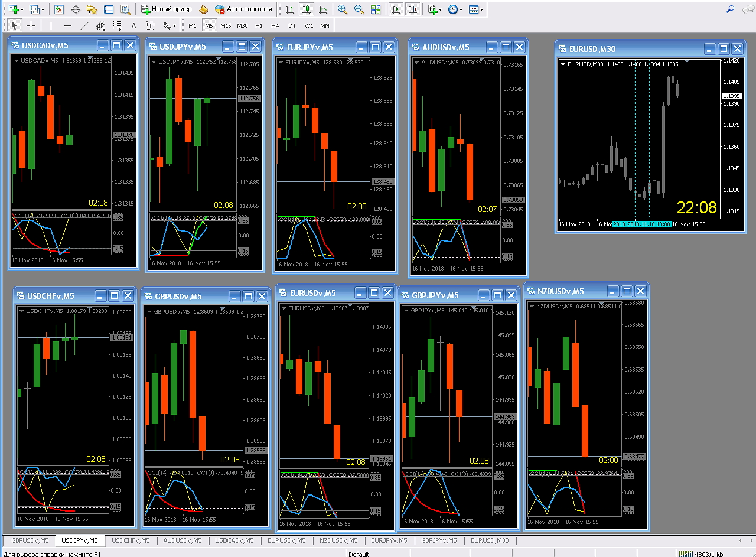Expand the EURUSD,M30 chart header triangle

click(563, 64)
